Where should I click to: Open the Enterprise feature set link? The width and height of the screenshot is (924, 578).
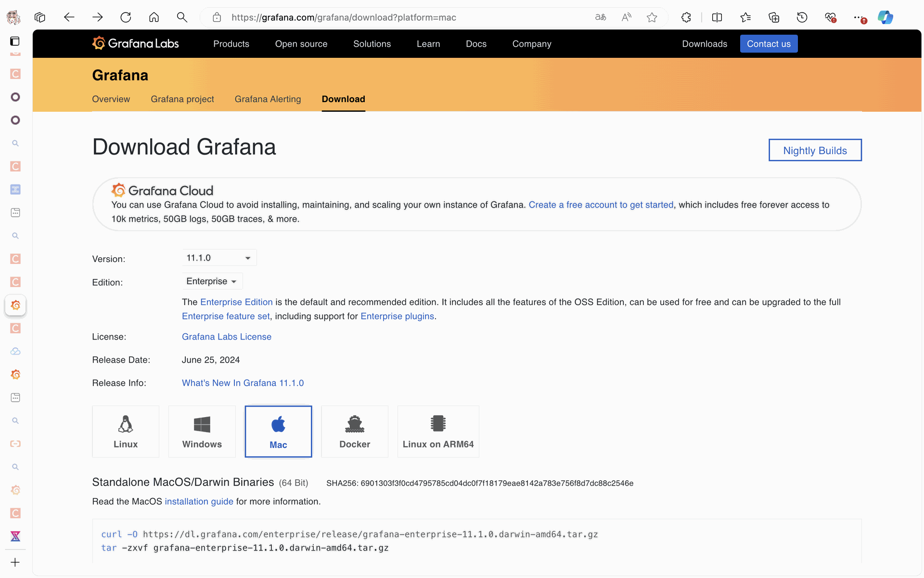click(x=226, y=316)
